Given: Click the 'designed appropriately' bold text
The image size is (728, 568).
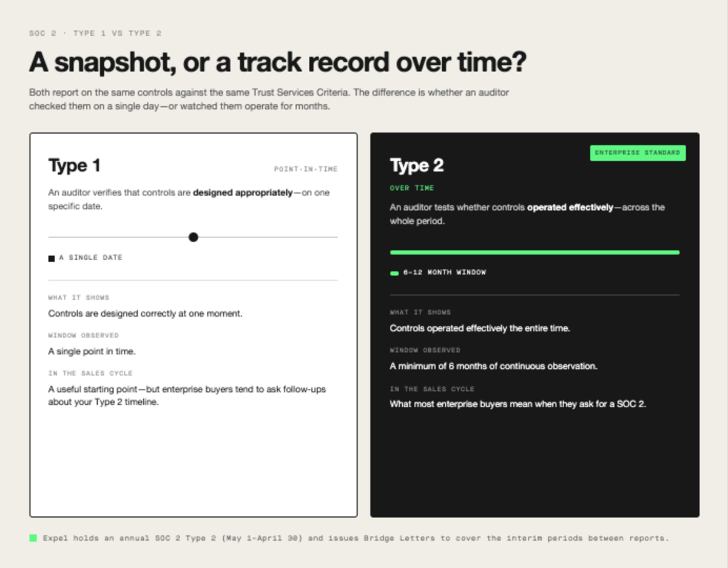Looking at the screenshot, I should 243,193.
